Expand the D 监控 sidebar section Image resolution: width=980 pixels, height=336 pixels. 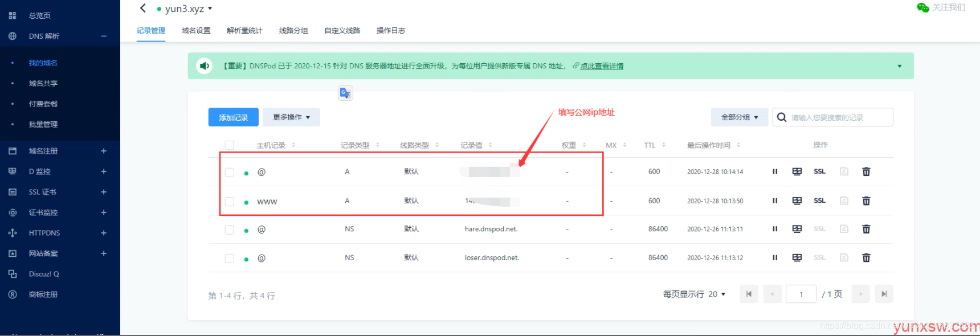pos(104,171)
